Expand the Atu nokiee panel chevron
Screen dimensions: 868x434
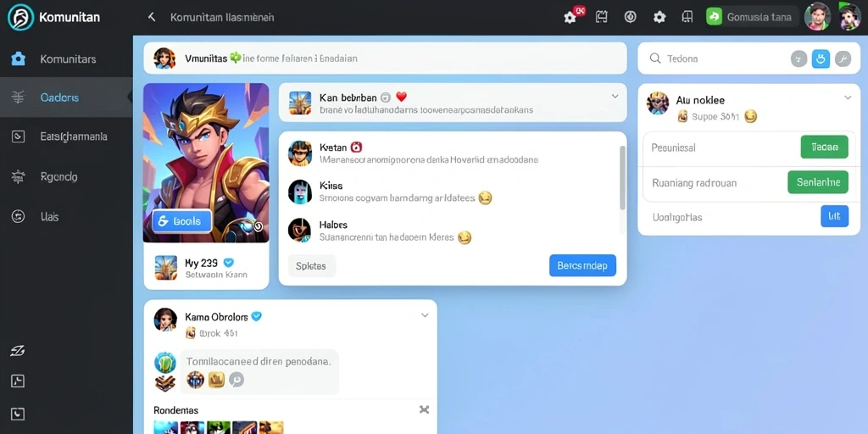tap(848, 97)
